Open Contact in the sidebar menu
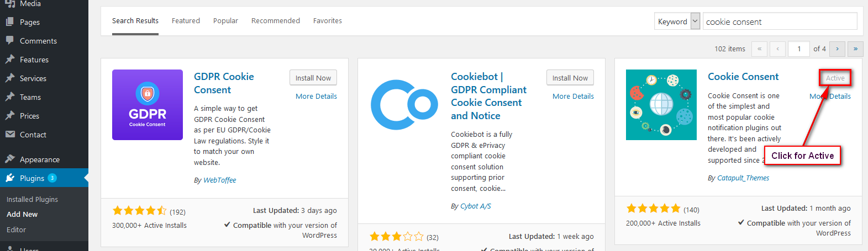 pyautogui.click(x=33, y=135)
